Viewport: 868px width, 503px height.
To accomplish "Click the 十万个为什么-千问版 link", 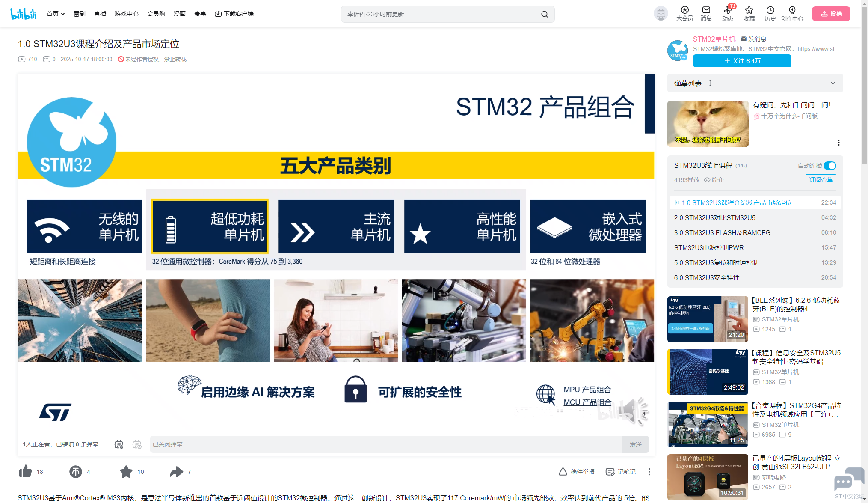I will point(789,116).
